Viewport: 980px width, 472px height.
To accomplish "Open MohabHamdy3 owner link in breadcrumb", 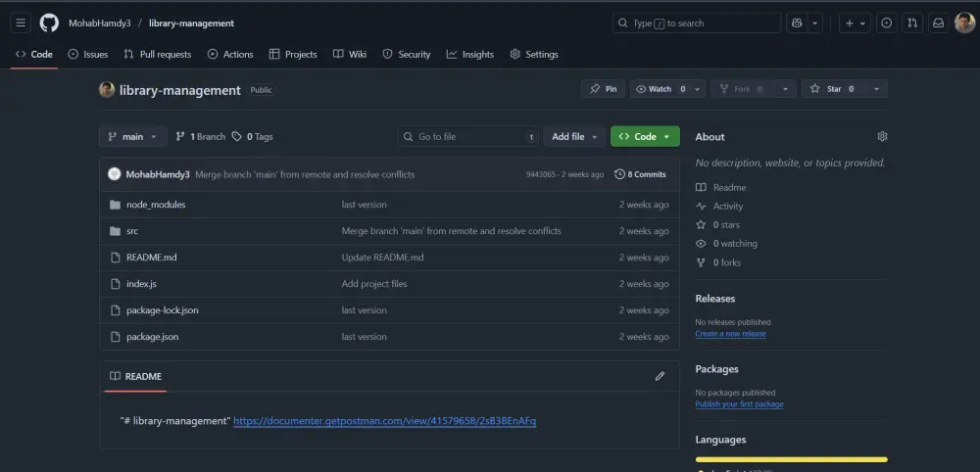I will 100,24.
